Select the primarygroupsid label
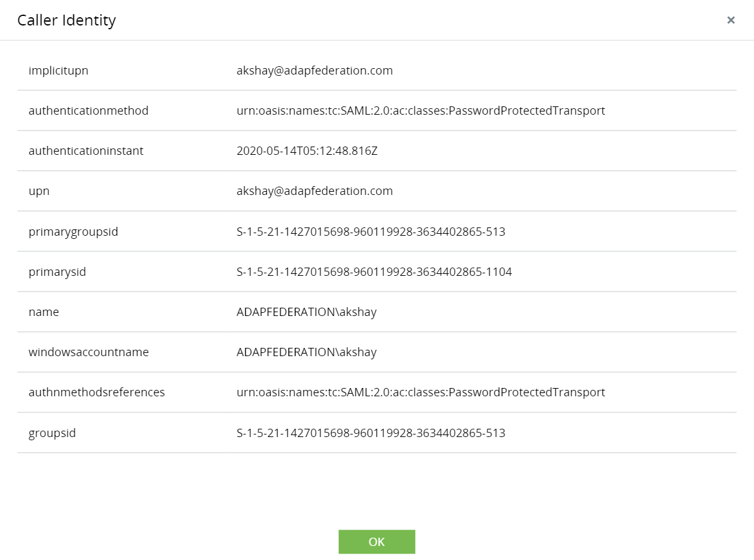Screen dimensions: 754x560 (x=73, y=232)
